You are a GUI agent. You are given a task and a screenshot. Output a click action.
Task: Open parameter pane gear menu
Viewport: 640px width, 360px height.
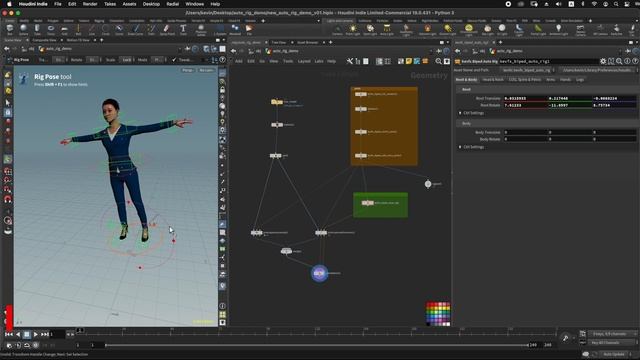tap(603, 61)
